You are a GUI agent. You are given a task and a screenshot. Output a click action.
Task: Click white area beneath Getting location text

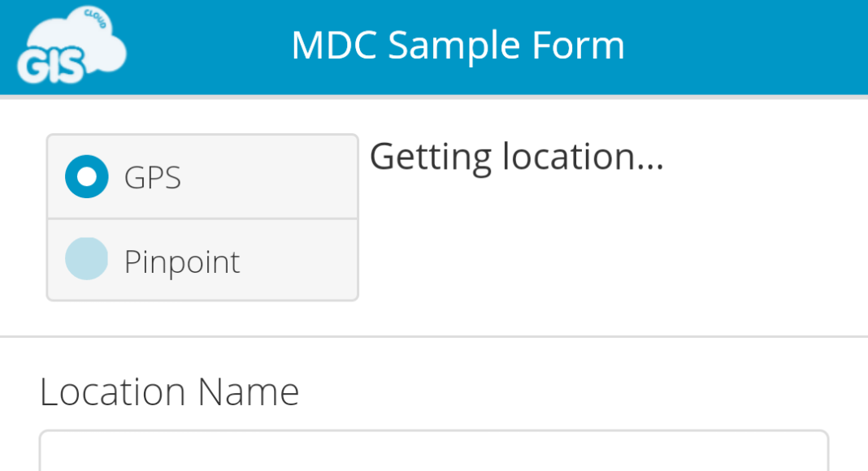(609, 248)
